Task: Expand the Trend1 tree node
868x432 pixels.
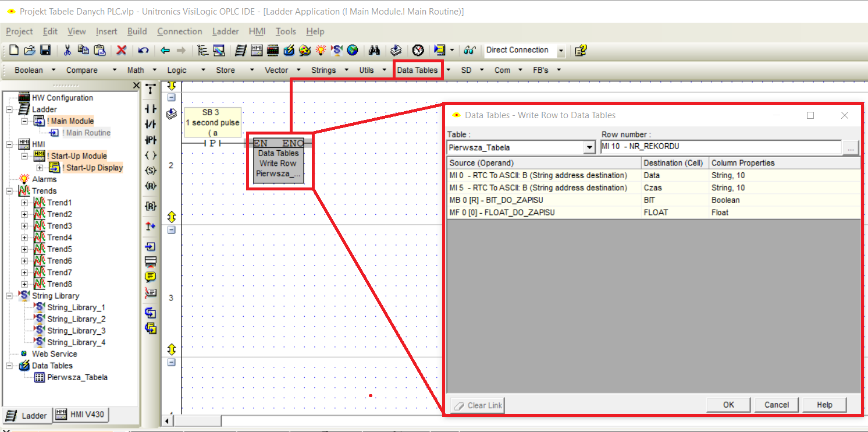Action: pos(24,203)
